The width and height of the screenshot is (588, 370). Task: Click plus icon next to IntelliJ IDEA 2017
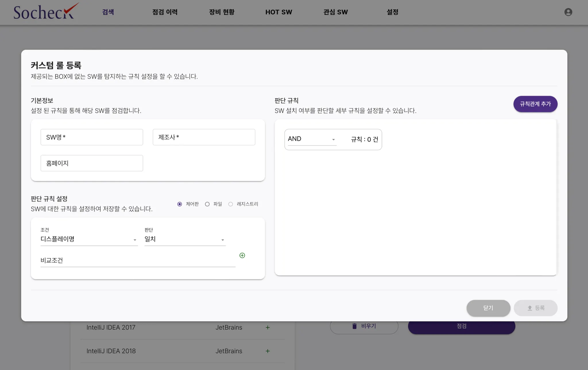click(268, 327)
